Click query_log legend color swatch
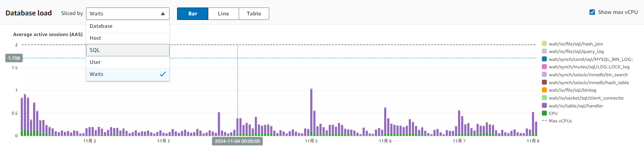This screenshot has height=154, width=644. point(544,51)
